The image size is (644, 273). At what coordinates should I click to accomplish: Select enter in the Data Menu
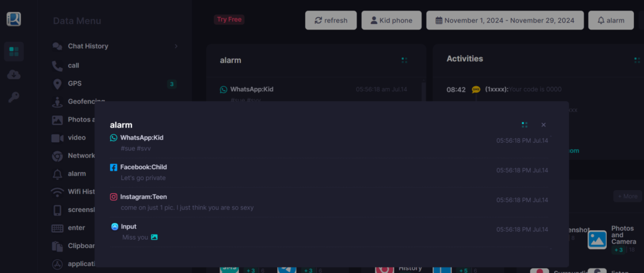76,228
